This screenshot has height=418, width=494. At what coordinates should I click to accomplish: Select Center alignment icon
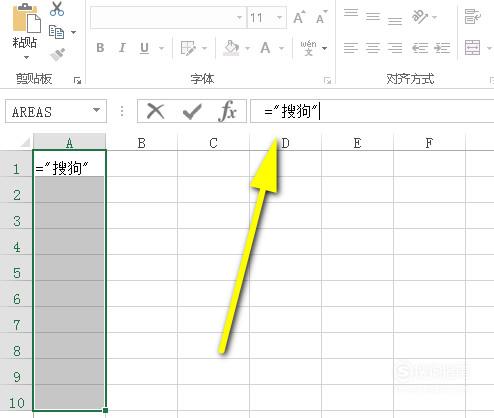[x=373, y=48]
